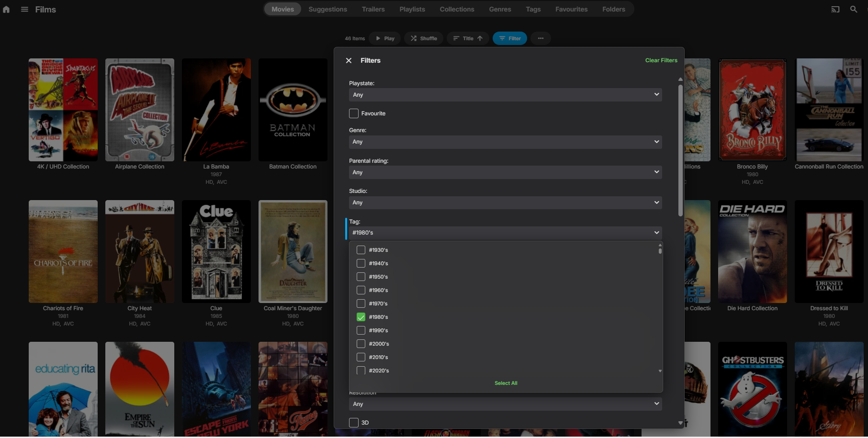This screenshot has width=868, height=438.
Task: Open the Batman Collection poster
Action: [293, 110]
